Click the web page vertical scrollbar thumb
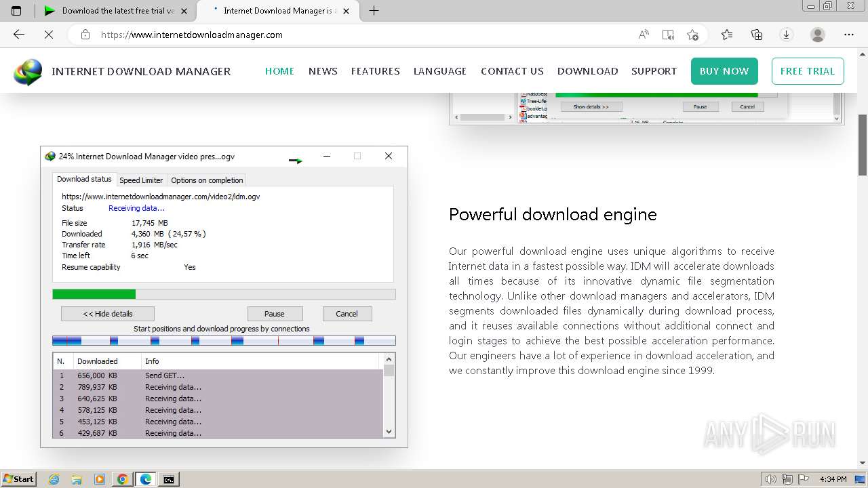Screen dimensions: 868x488 click(x=863, y=144)
